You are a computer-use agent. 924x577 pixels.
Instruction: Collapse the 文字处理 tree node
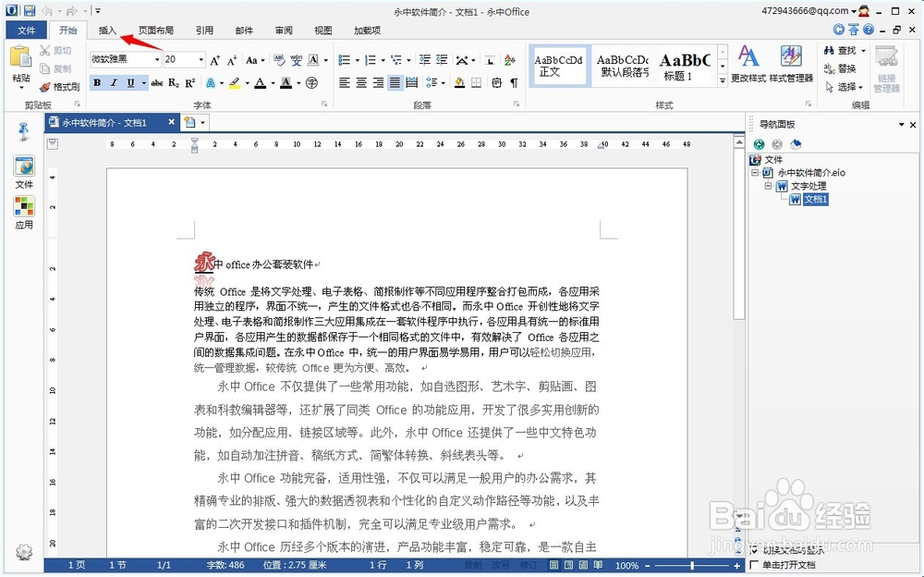768,186
